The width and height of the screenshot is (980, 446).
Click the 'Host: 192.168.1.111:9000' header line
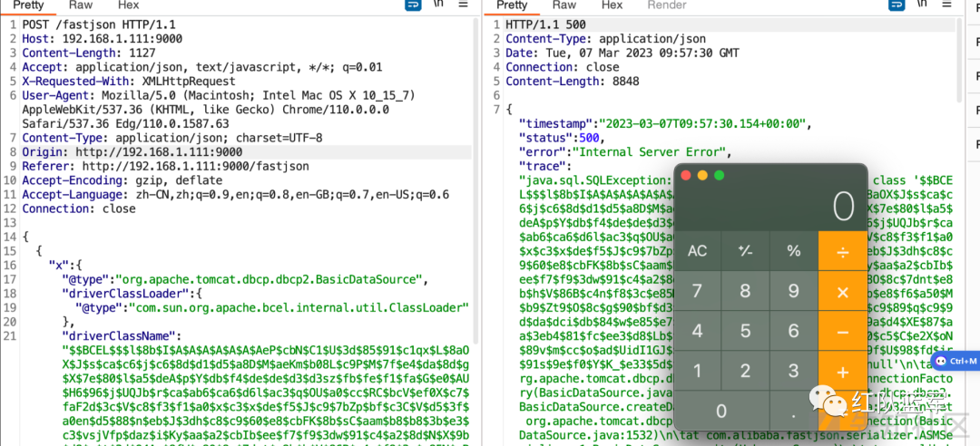click(102, 39)
